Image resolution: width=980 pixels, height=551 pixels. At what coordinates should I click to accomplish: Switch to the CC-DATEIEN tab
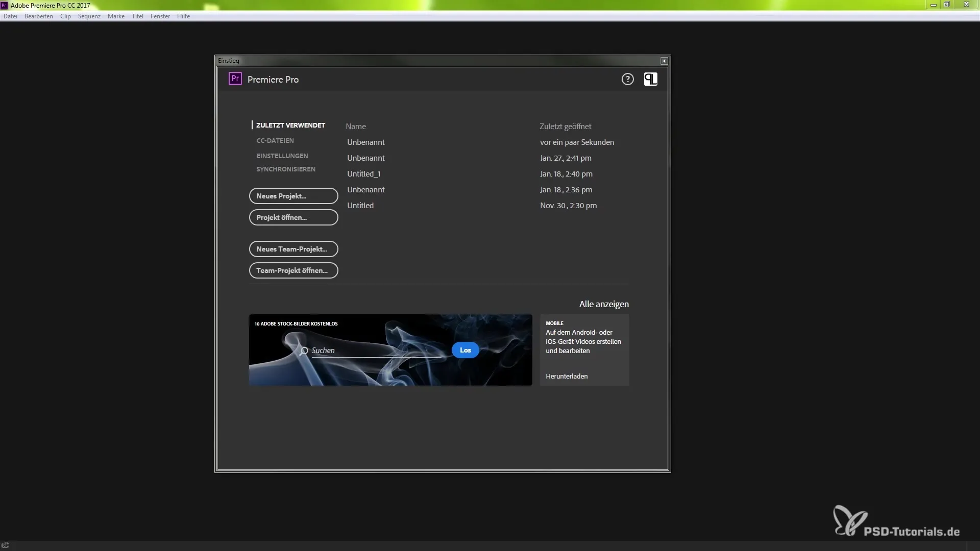pyautogui.click(x=275, y=140)
